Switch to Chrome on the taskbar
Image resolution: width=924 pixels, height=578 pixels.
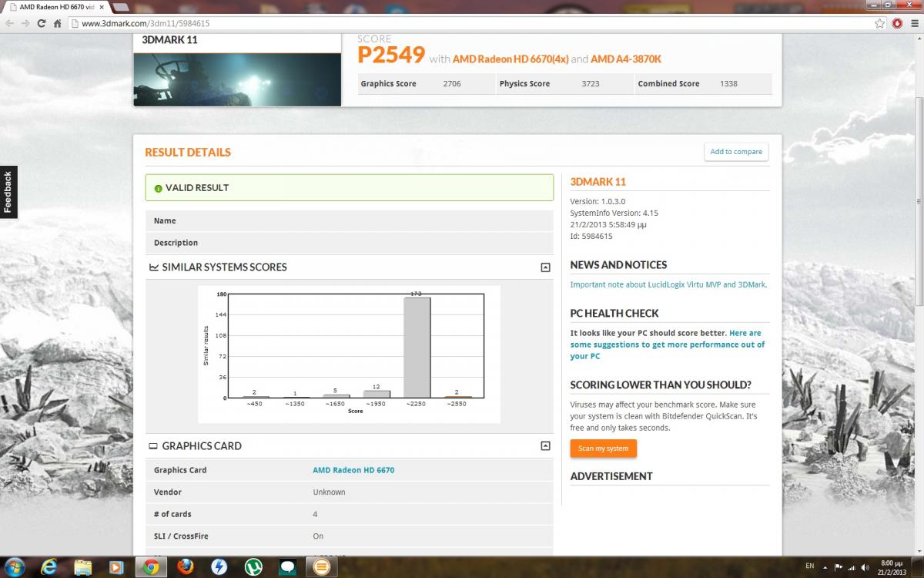pos(151,567)
